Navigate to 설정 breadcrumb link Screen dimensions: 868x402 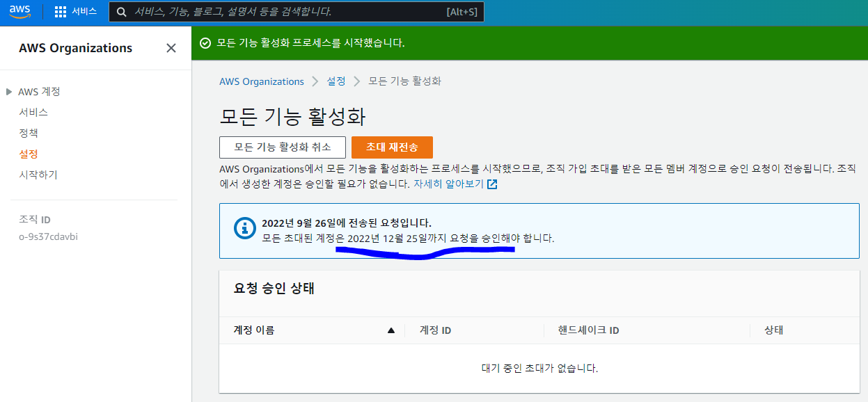point(336,81)
